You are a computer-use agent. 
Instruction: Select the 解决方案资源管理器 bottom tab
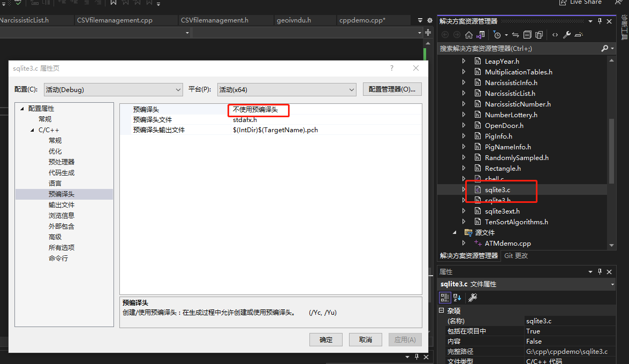pyautogui.click(x=468, y=256)
